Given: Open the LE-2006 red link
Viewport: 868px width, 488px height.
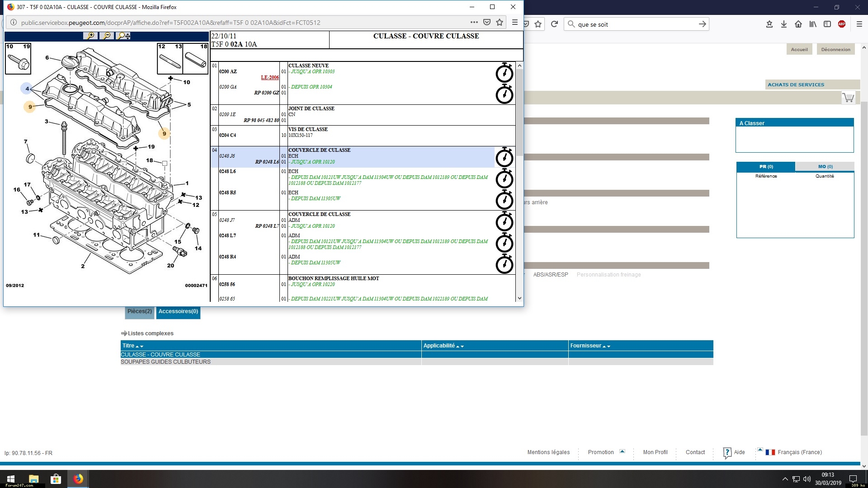Looking at the screenshot, I should tap(269, 77).
